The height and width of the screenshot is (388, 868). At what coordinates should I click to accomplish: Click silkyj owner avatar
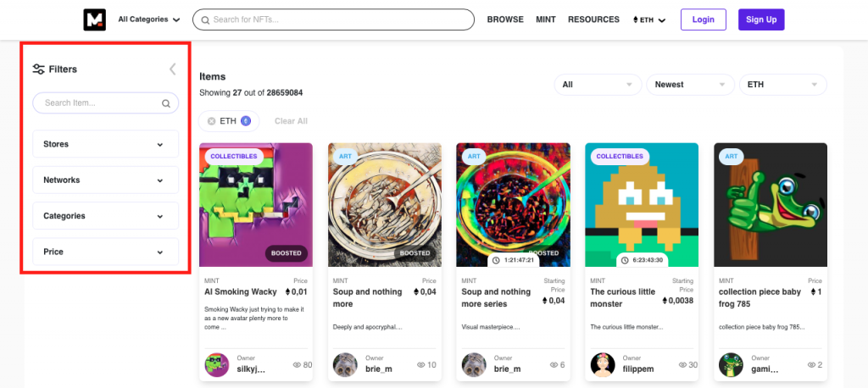point(217,365)
